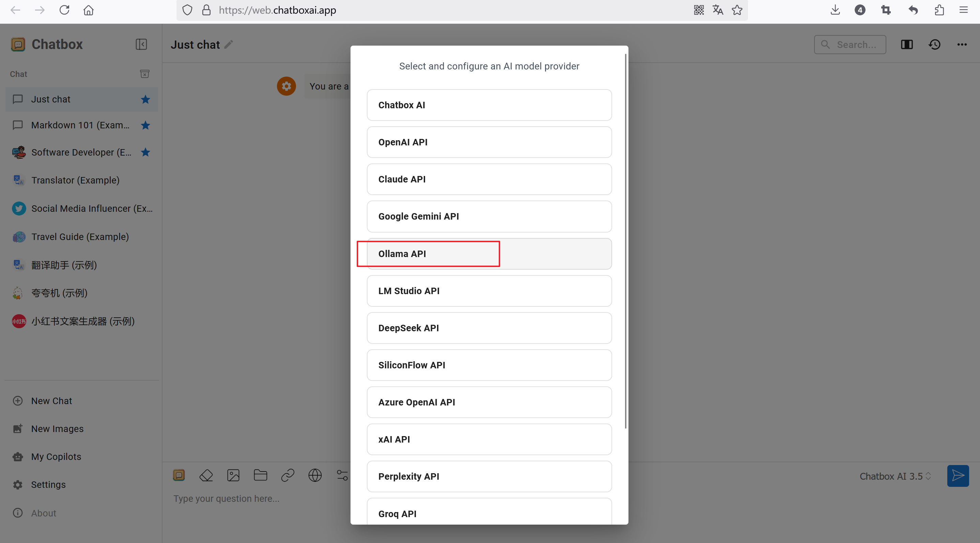Toggle star on Software Developer chat
The image size is (980, 543).
click(145, 153)
